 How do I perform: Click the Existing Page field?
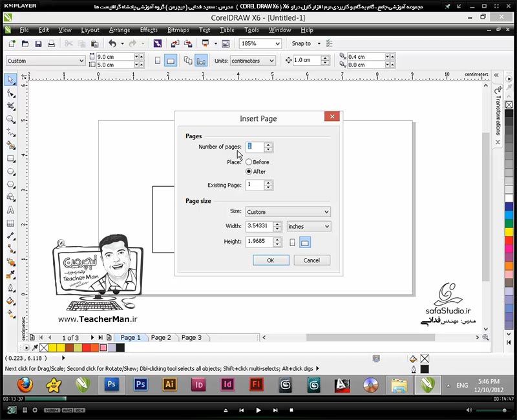point(255,185)
